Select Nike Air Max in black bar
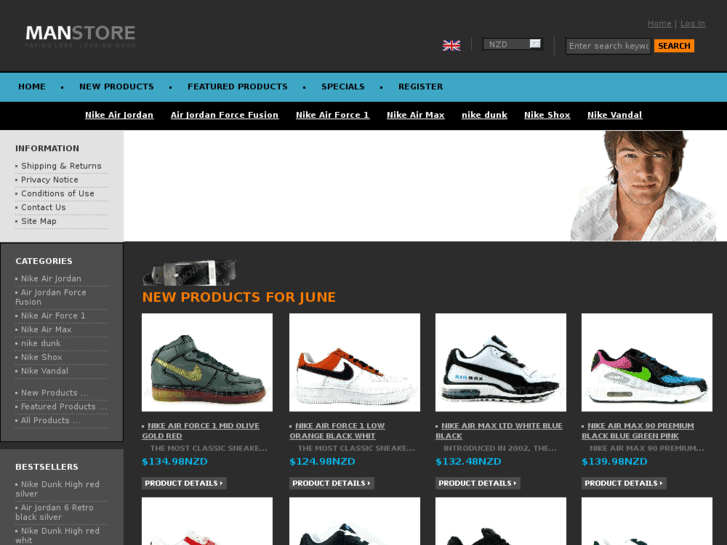The width and height of the screenshot is (727, 545). click(415, 115)
